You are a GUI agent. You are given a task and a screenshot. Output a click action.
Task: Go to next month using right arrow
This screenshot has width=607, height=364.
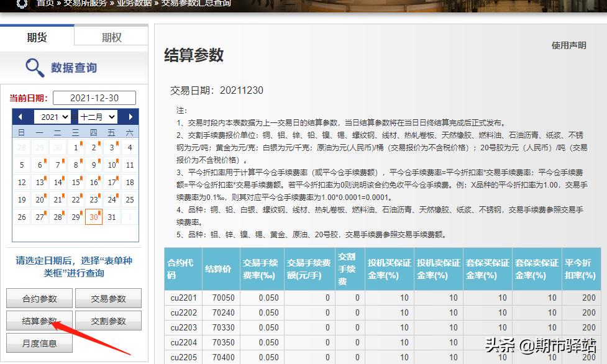point(130,117)
